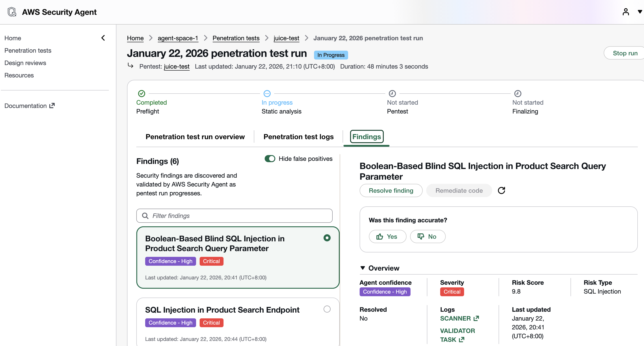Collapse the sidebar navigation with chevron
This screenshot has width=644, height=346.
click(103, 38)
